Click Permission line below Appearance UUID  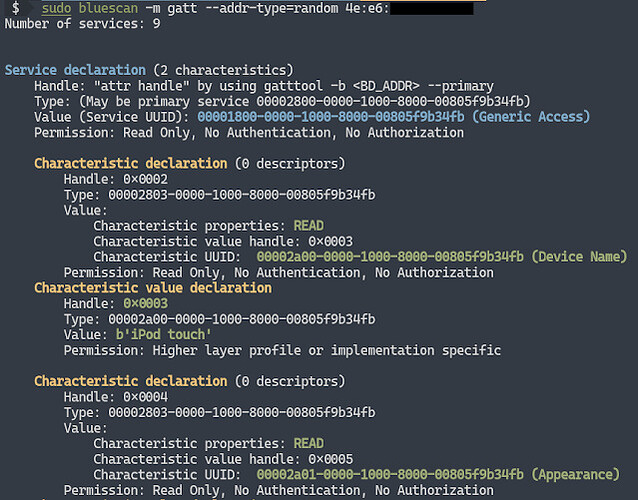(x=279, y=490)
